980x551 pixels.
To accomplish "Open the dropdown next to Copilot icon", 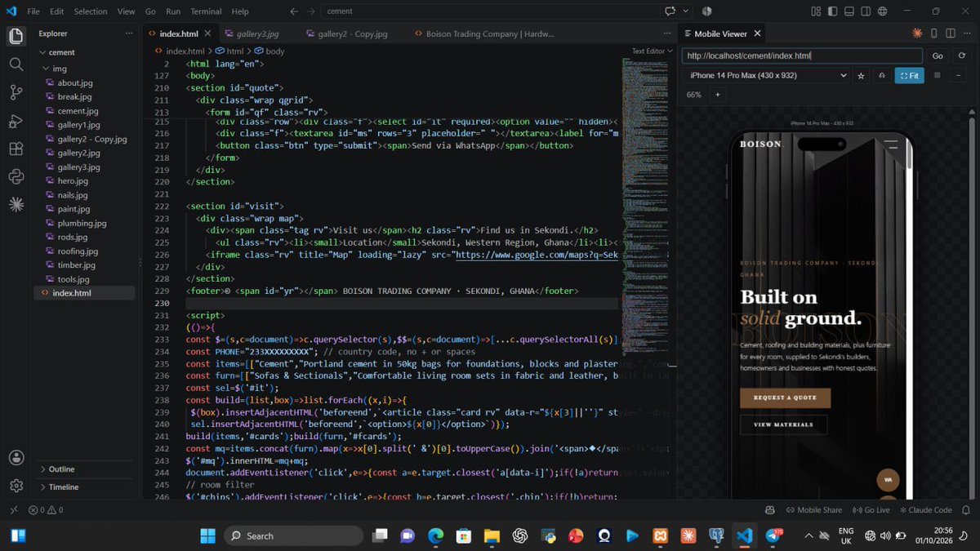I will [x=684, y=11].
